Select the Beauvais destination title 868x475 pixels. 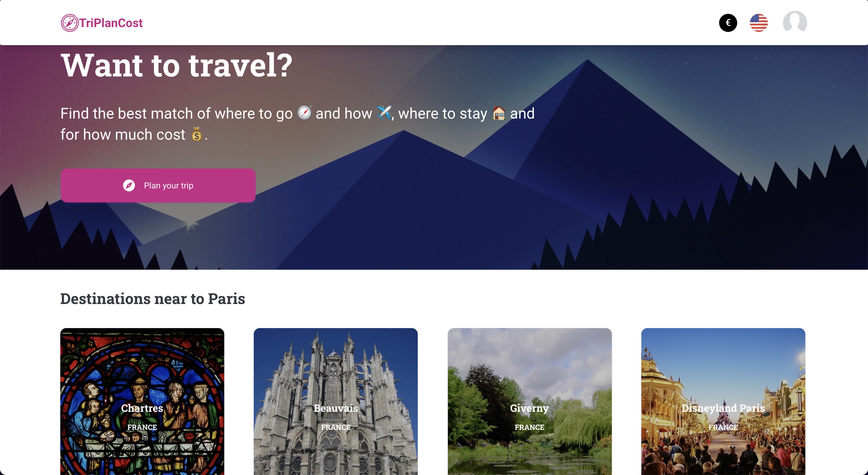click(x=336, y=408)
